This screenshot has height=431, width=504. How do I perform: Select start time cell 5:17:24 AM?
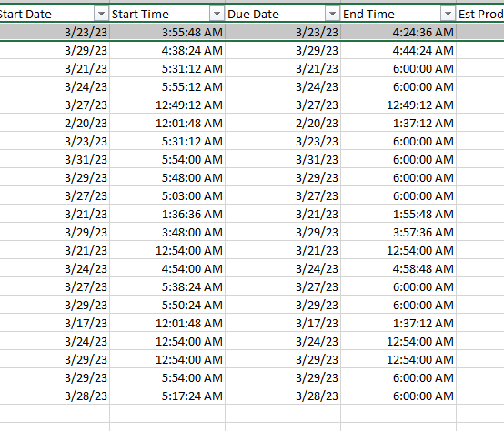point(167,396)
